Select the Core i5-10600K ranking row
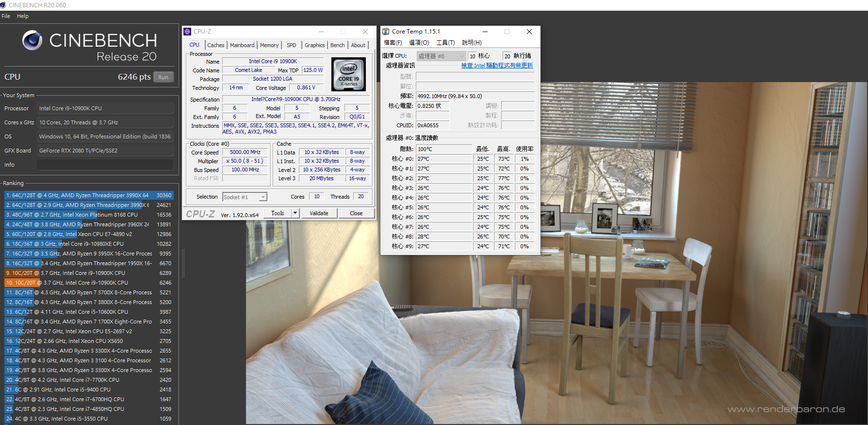This screenshot has width=868, height=425. point(89,312)
